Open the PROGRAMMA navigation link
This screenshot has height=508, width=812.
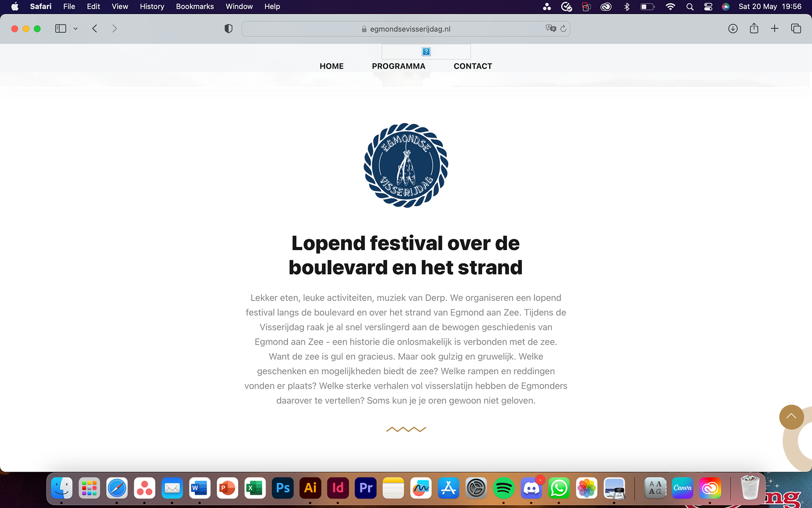point(398,66)
